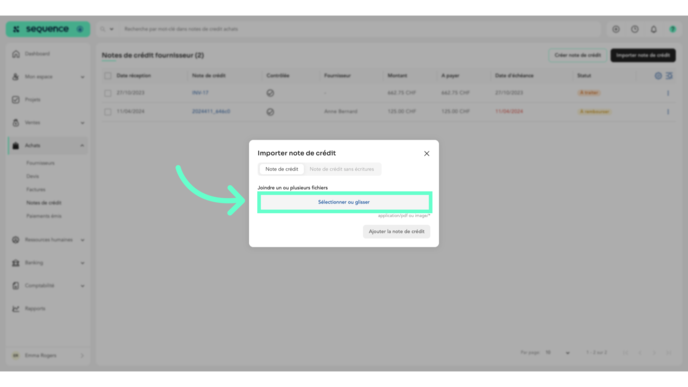Open the Dashboard home icon
Image resolution: width=688 pixels, height=387 pixels.
(x=16, y=54)
